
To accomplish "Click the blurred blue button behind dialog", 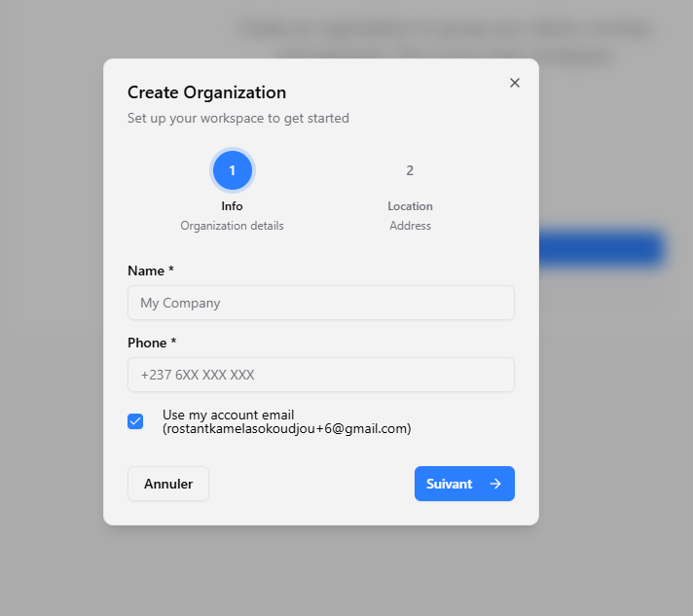I will point(602,248).
